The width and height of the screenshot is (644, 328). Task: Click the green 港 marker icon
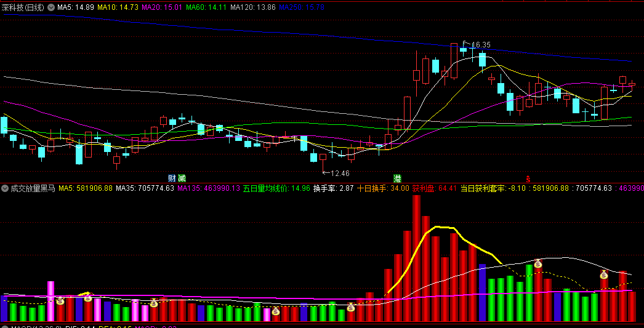[x=397, y=178]
